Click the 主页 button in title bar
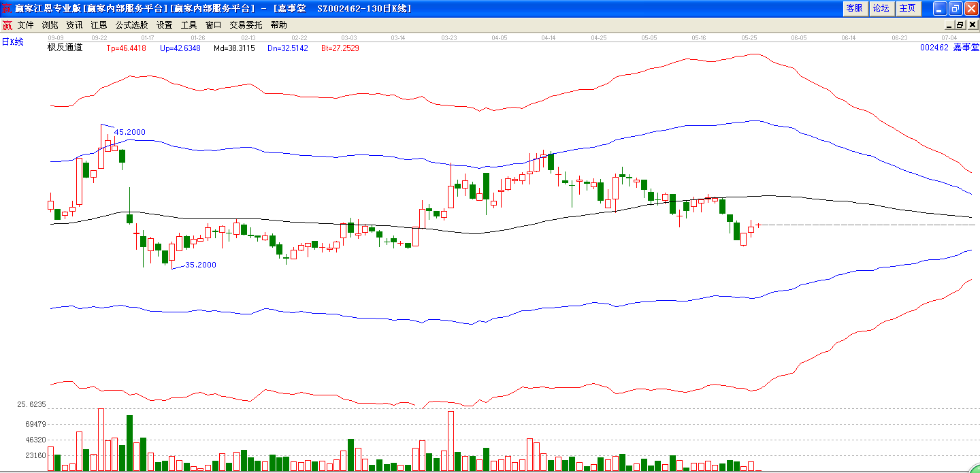The height and width of the screenshot is (473, 980). point(907,8)
